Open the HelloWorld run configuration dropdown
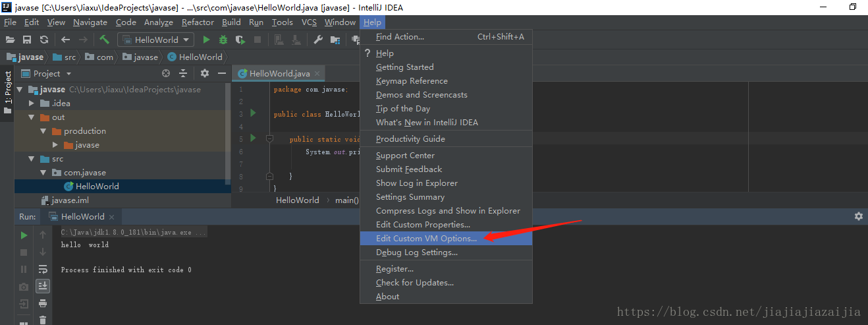The height and width of the screenshot is (325, 868). coord(156,40)
